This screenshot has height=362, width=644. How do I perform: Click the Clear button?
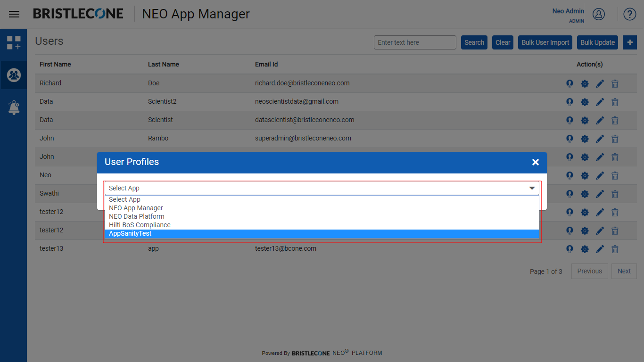click(x=503, y=42)
